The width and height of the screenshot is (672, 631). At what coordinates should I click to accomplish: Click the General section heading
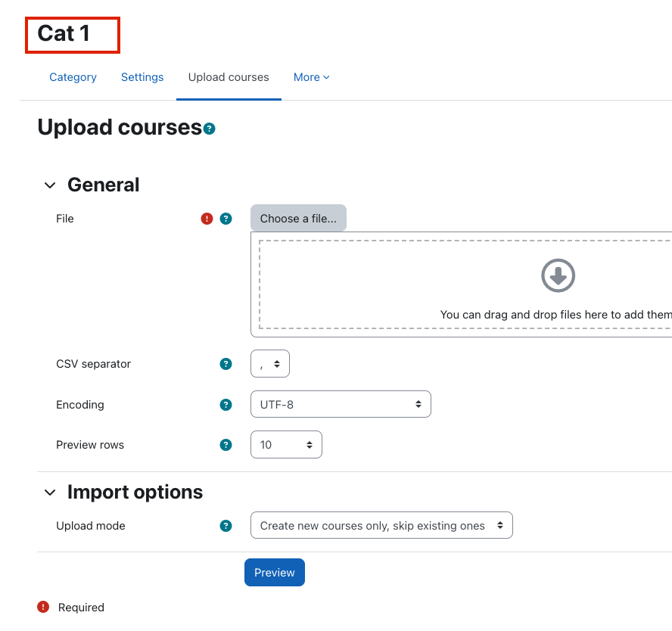click(103, 185)
